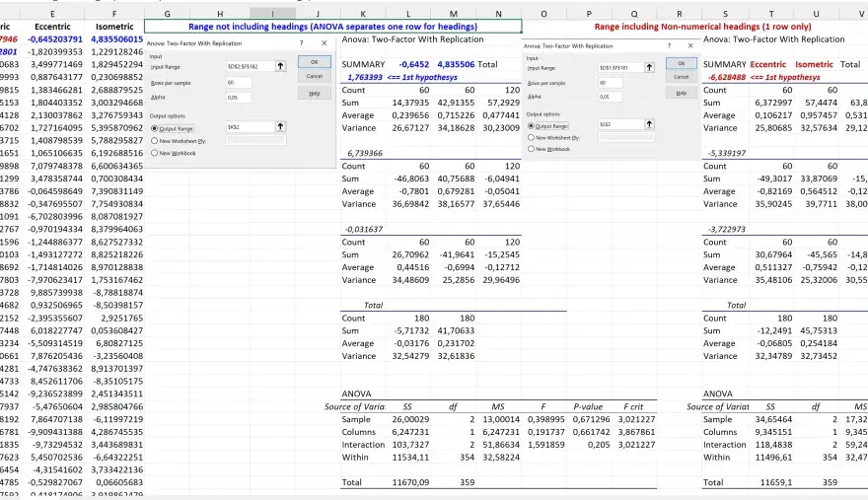This screenshot has width=868, height=500.
Task: Select column M header
Action: click(x=454, y=14)
